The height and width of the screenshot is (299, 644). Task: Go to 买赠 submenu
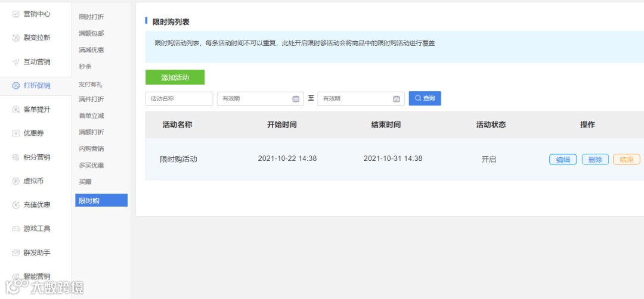tap(85, 181)
